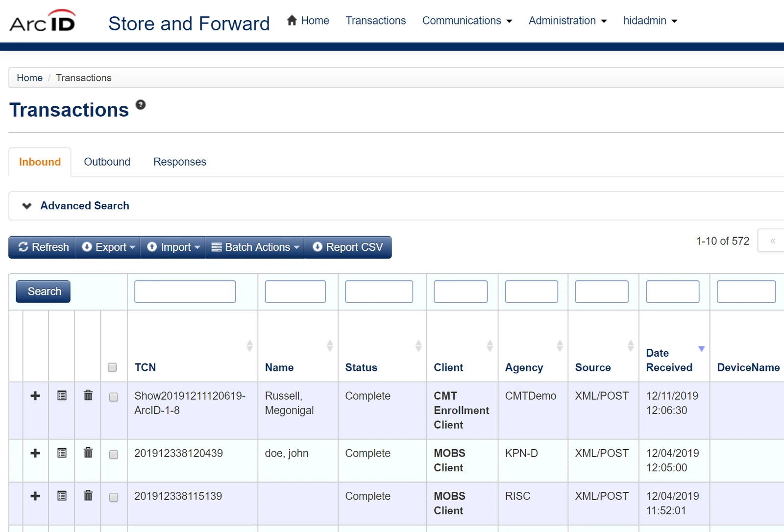The width and height of the screenshot is (784, 532).
Task: Click the help question mark icon beside Transactions
Action: [x=141, y=104]
